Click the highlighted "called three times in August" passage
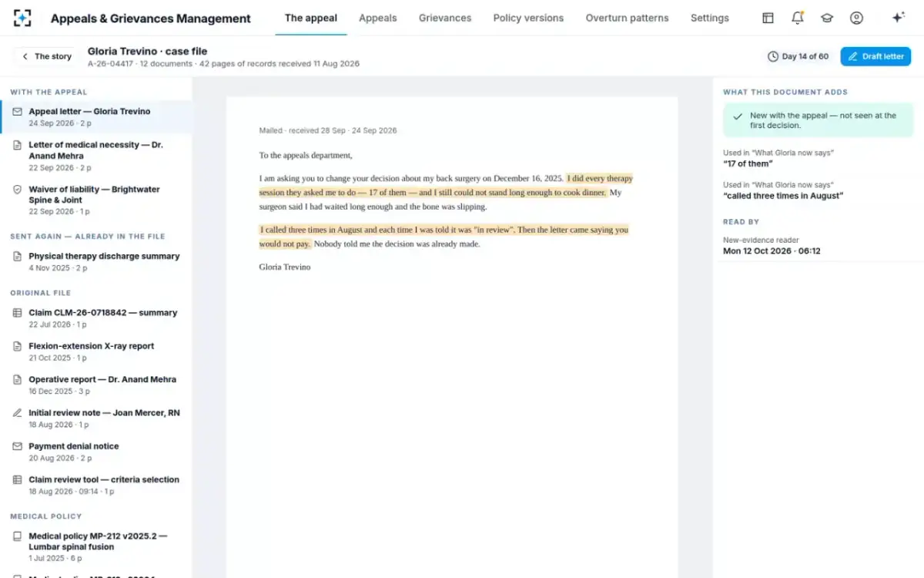 pos(444,237)
